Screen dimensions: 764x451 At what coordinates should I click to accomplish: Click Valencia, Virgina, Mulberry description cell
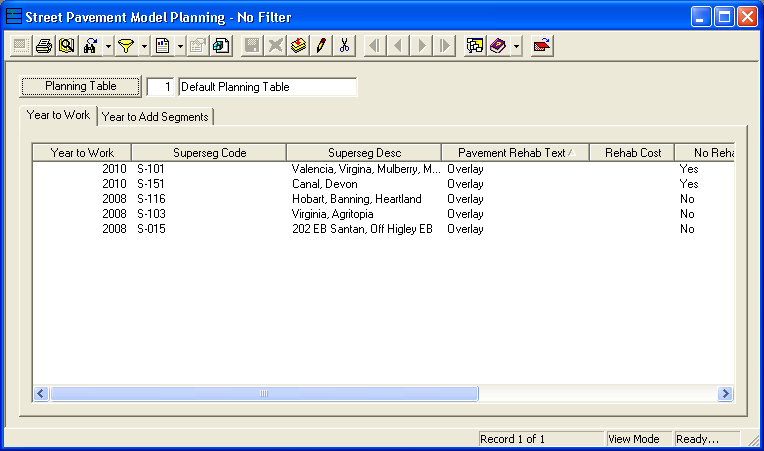point(366,169)
